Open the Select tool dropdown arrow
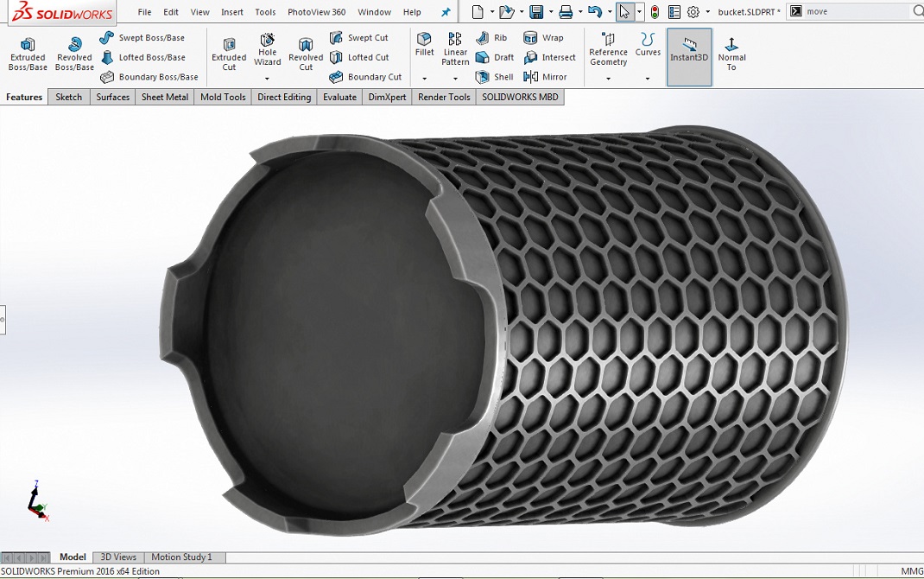Viewport: 924px width, 579px height. (639, 12)
